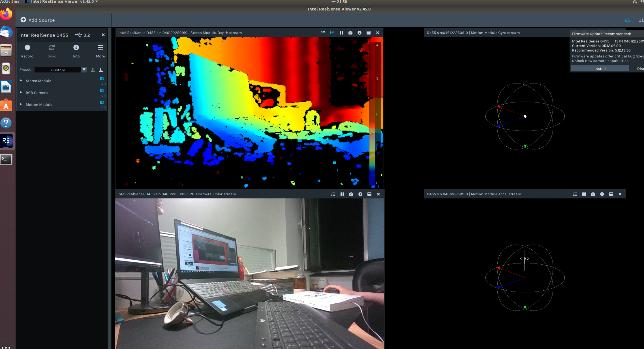Show Color stream info overlay
The image size is (644, 349).
pyautogui.click(x=360, y=194)
